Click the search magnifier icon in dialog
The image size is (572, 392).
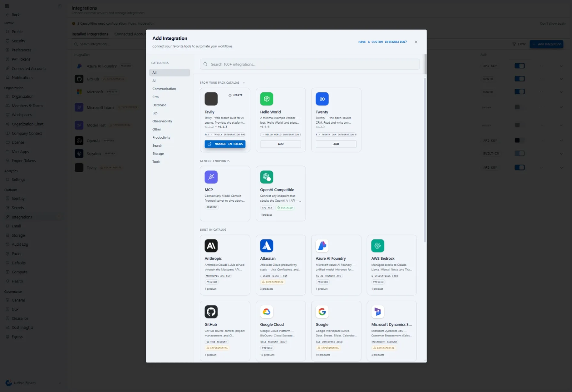tap(205, 64)
